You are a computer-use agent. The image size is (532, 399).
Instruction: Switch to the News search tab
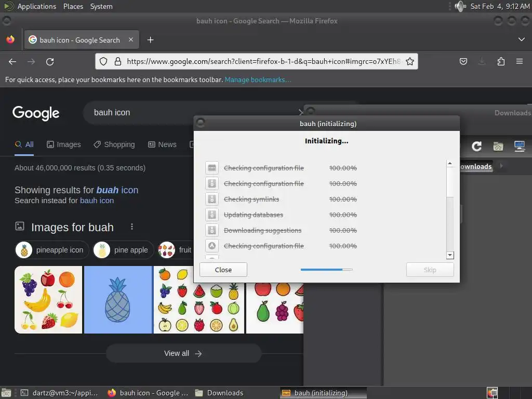pos(162,144)
